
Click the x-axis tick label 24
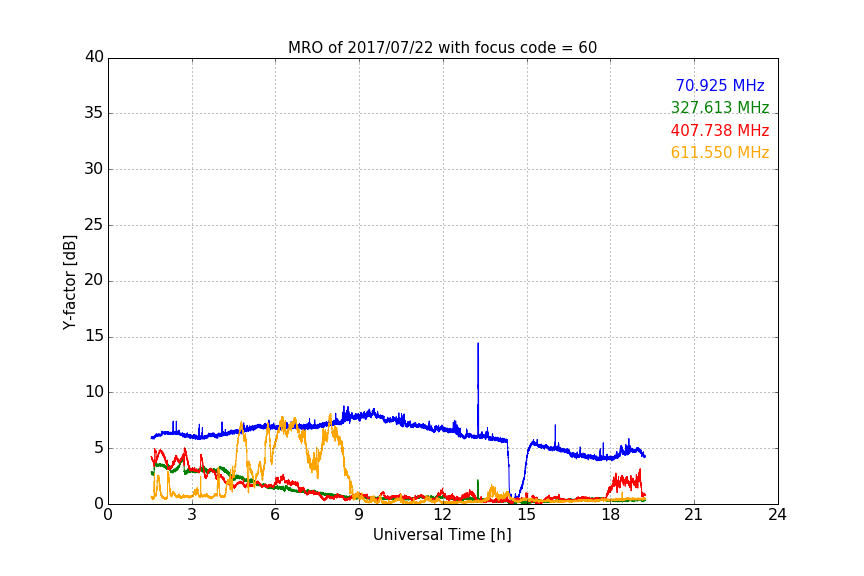[777, 515]
